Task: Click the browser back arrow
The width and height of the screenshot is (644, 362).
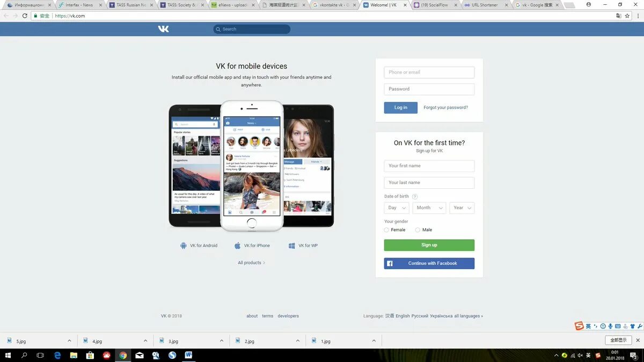Action: point(6,16)
